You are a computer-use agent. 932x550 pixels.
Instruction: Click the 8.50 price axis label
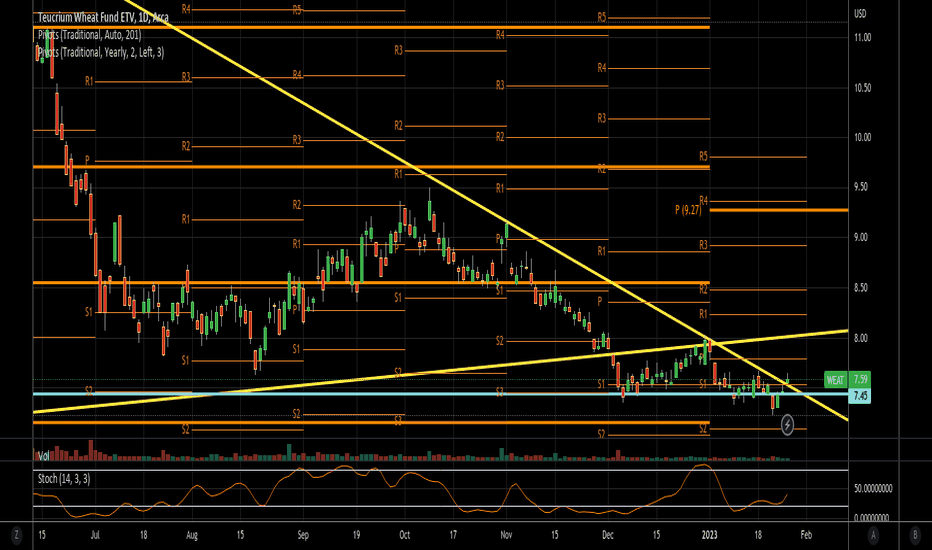tap(861, 288)
